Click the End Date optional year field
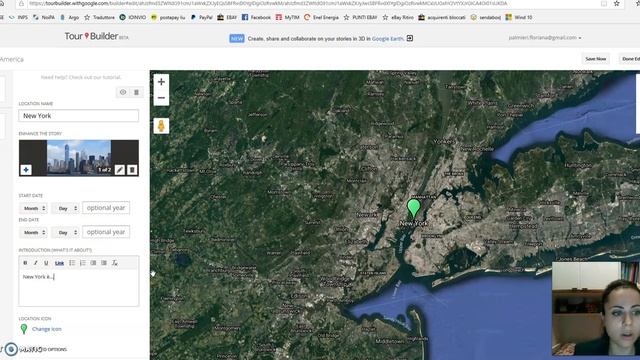This screenshot has width=640, height=360. pyautogui.click(x=106, y=232)
